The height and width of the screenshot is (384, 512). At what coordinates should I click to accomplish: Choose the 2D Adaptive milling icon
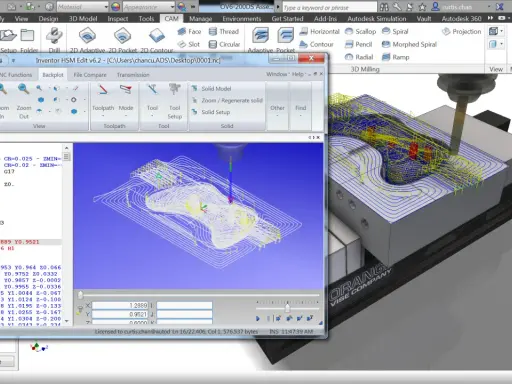click(x=87, y=35)
